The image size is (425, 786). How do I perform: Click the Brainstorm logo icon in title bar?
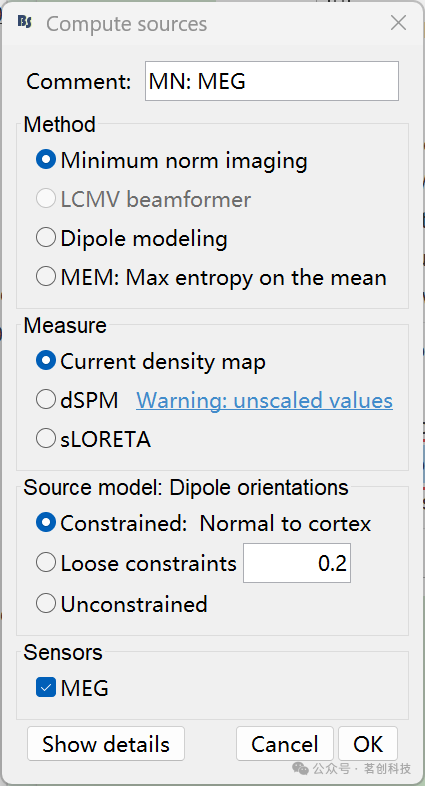[x=24, y=23]
